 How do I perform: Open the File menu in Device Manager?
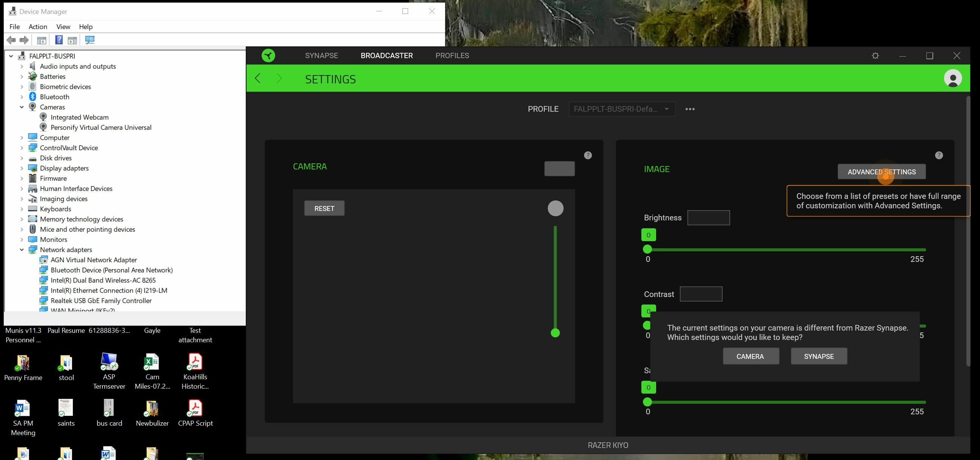click(x=14, y=27)
